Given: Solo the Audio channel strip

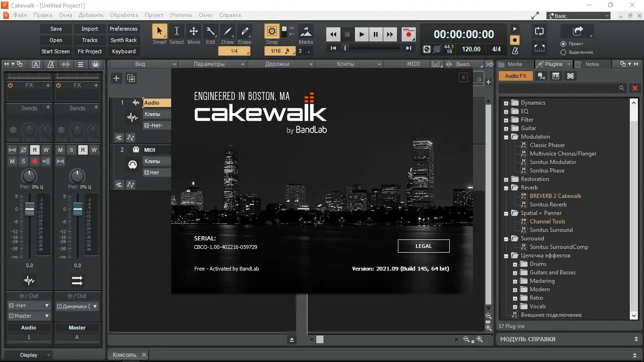Looking at the screenshot, I should (x=24, y=161).
